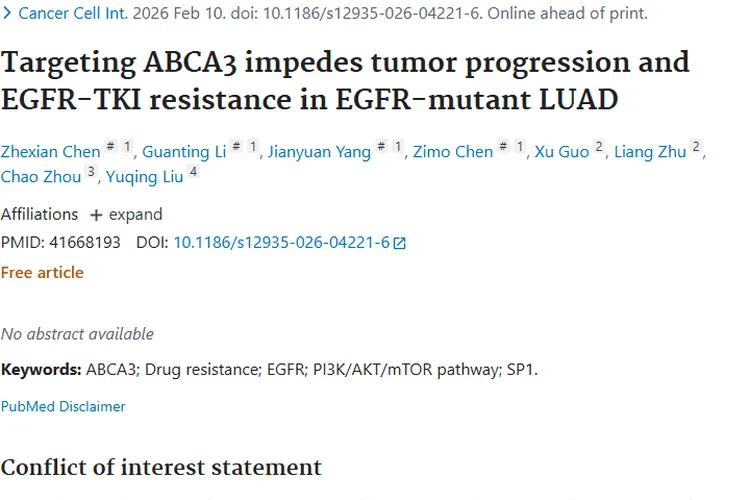Click the external link icon beside the DOI
The image size is (750, 500).
(400, 243)
